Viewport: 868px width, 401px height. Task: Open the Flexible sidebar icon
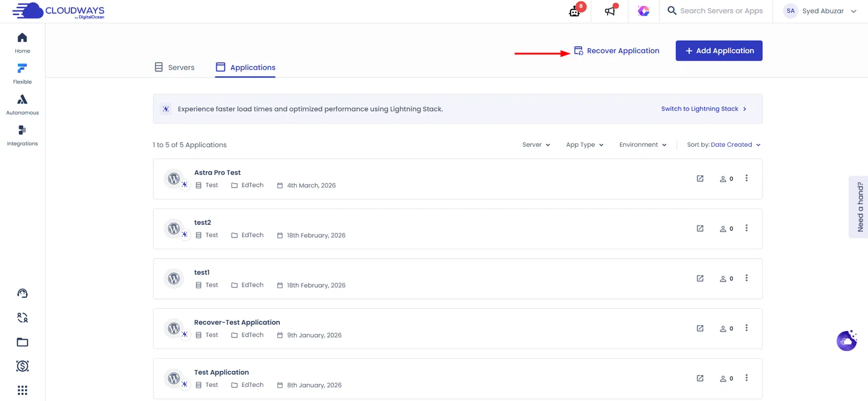coord(22,74)
